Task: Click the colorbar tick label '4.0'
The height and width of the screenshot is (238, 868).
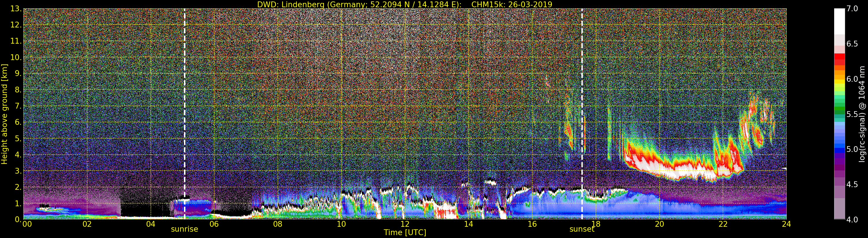Action: pyautogui.click(x=852, y=220)
